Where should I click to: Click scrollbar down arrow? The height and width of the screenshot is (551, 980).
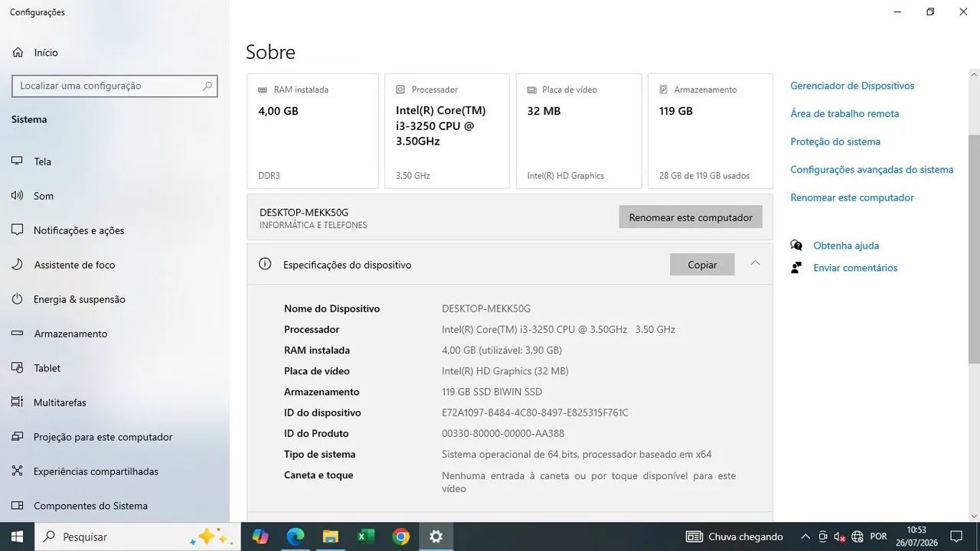click(x=974, y=517)
